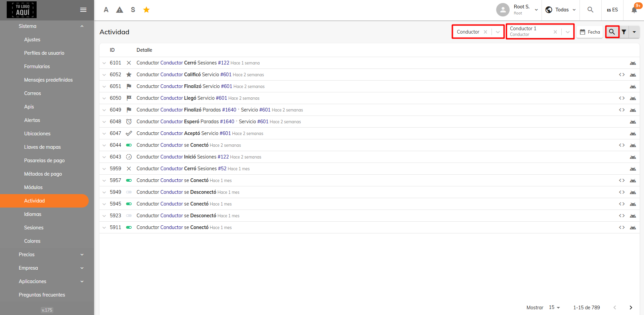
Task: Click the ID column header
Action: tap(112, 50)
